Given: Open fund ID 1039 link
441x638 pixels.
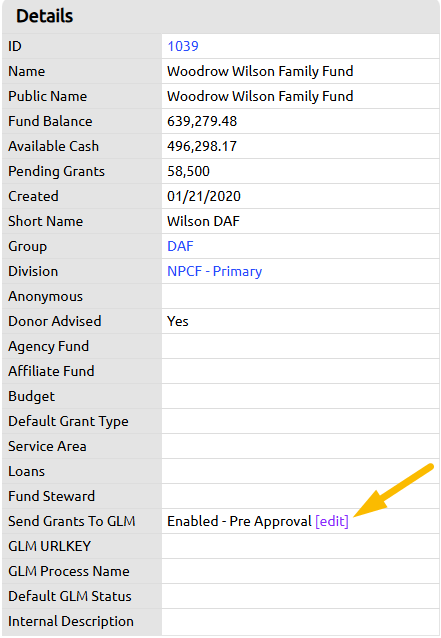Looking at the screenshot, I should (183, 46).
